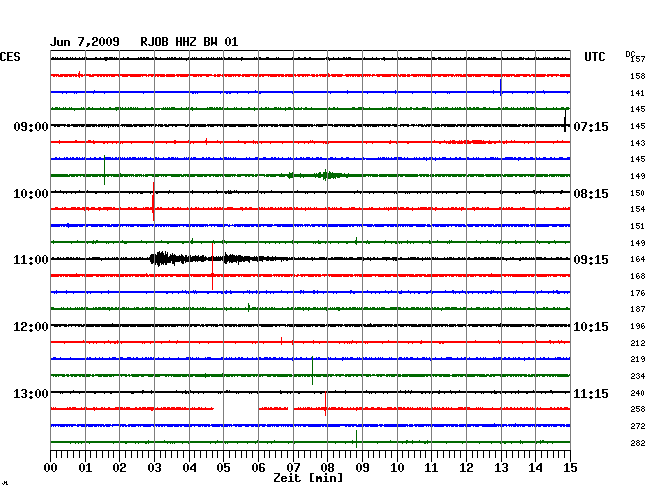Click the DC value "151"
Image resolution: width=650 pixels, height=494 pixels.
tap(638, 226)
